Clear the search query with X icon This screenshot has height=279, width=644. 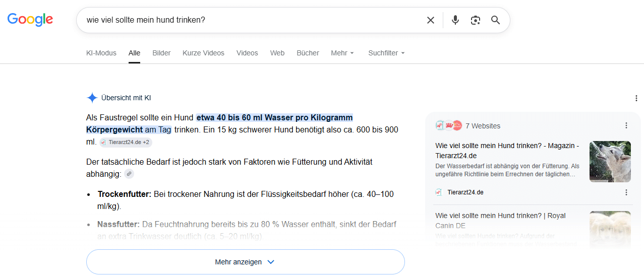point(430,20)
